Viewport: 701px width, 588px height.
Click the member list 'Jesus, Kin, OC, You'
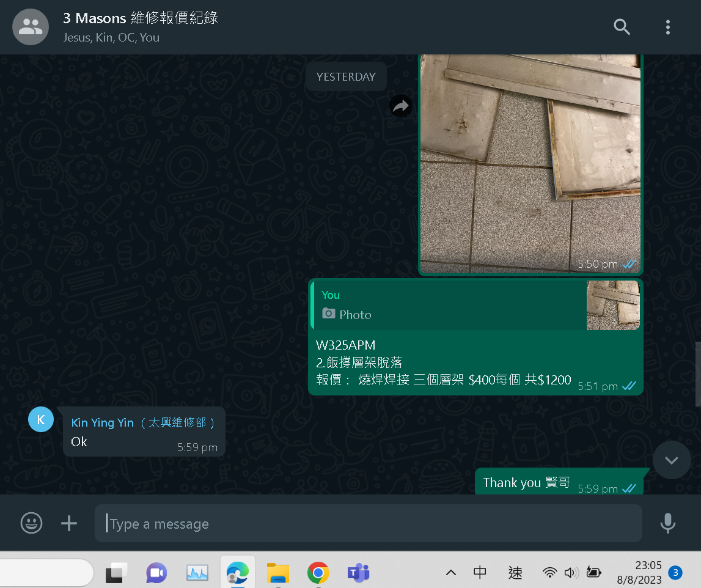click(x=111, y=37)
